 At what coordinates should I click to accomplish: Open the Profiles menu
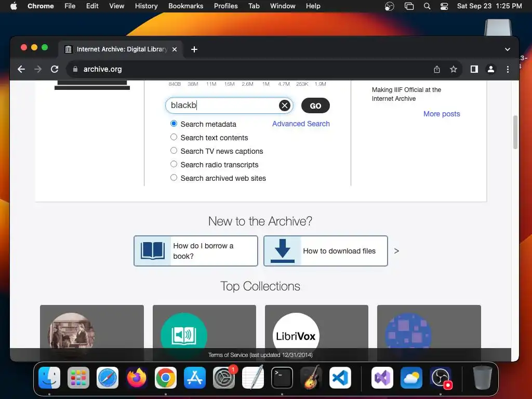click(x=225, y=6)
